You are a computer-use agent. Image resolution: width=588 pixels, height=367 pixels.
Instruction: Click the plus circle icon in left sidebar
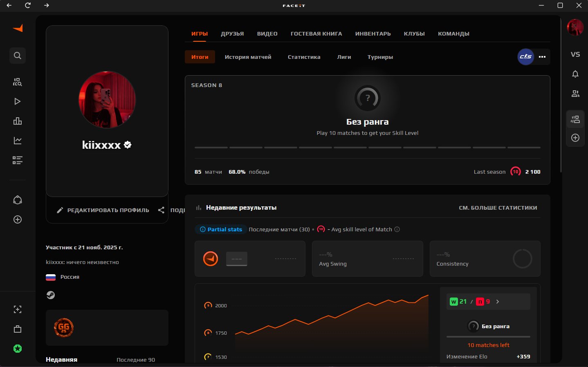18,219
